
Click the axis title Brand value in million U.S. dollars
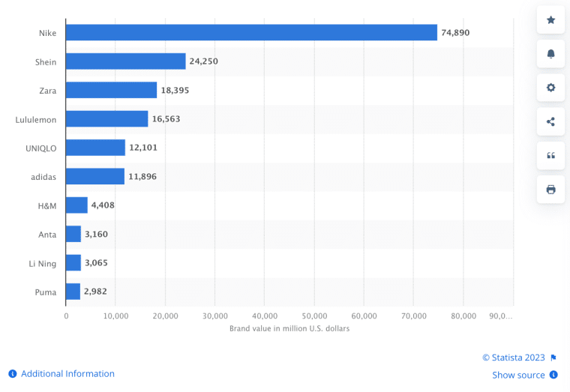click(289, 328)
